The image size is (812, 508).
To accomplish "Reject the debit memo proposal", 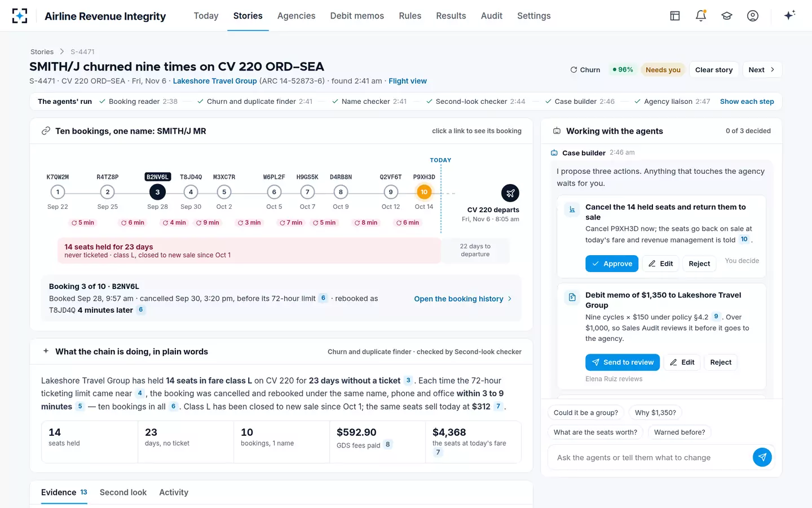I will click(721, 362).
